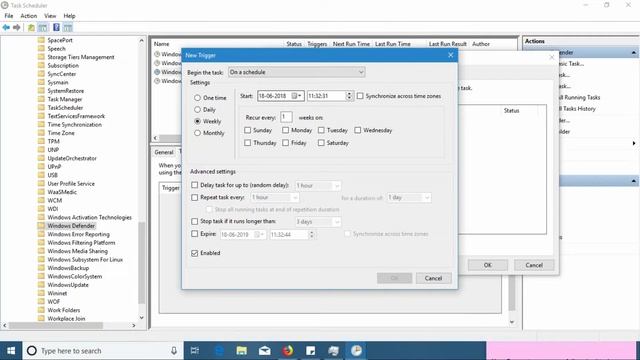Viewport: 640px width, 360px height.
Task: Click the WindowsUpdate folder icon
Action: point(41,285)
